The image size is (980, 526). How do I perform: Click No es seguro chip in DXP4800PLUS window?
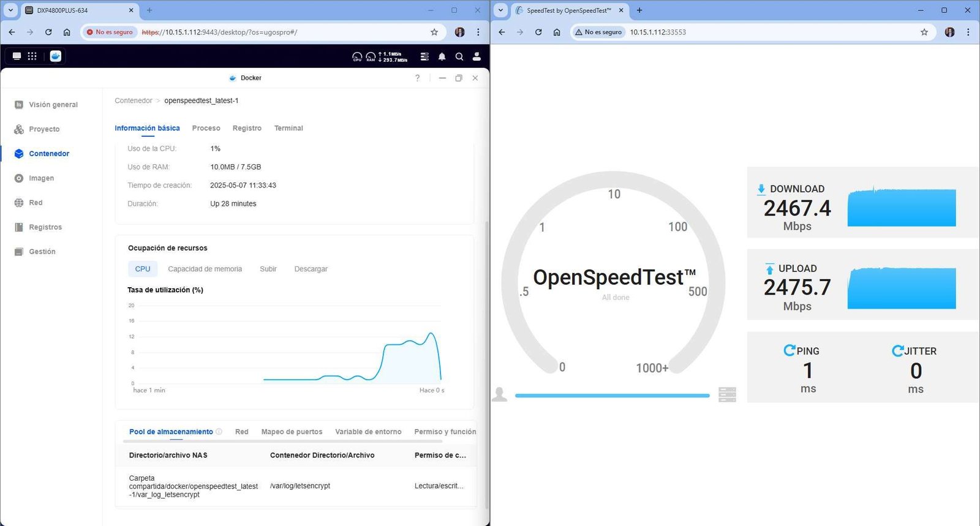[x=110, y=32]
